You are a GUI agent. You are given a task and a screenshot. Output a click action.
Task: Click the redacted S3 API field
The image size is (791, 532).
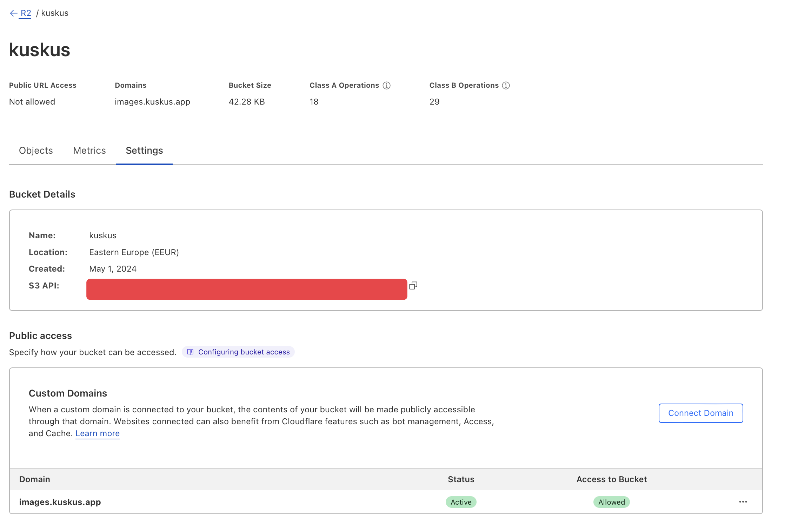coord(247,289)
